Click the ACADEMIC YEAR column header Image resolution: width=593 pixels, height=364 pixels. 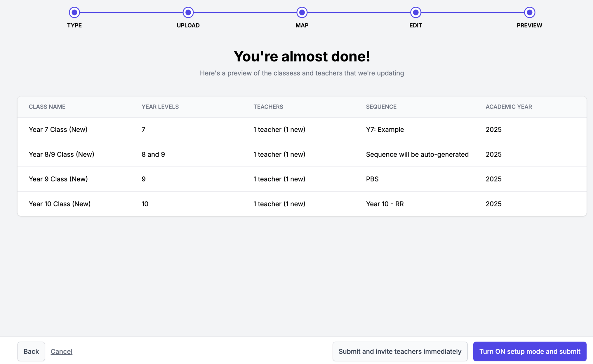tap(509, 107)
